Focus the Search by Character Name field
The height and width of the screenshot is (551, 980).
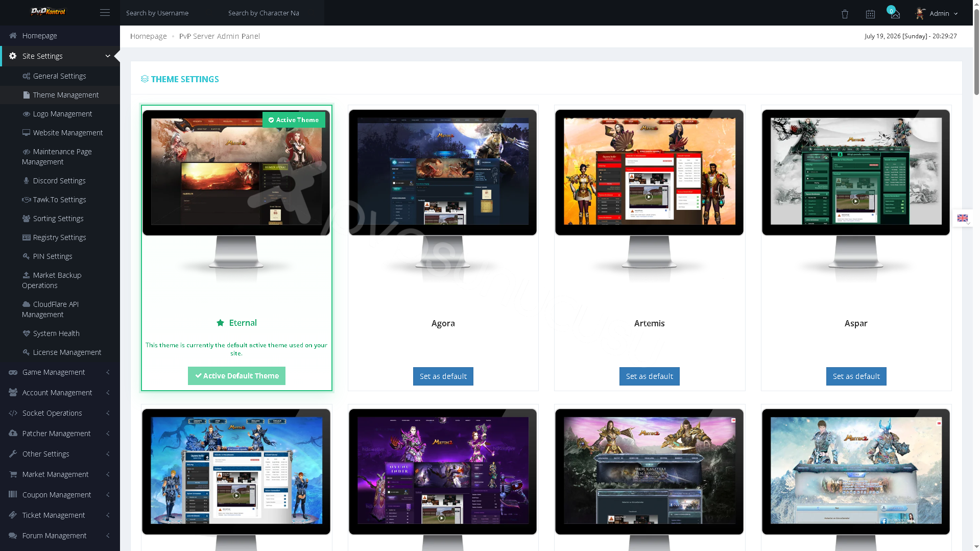pos(273,13)
